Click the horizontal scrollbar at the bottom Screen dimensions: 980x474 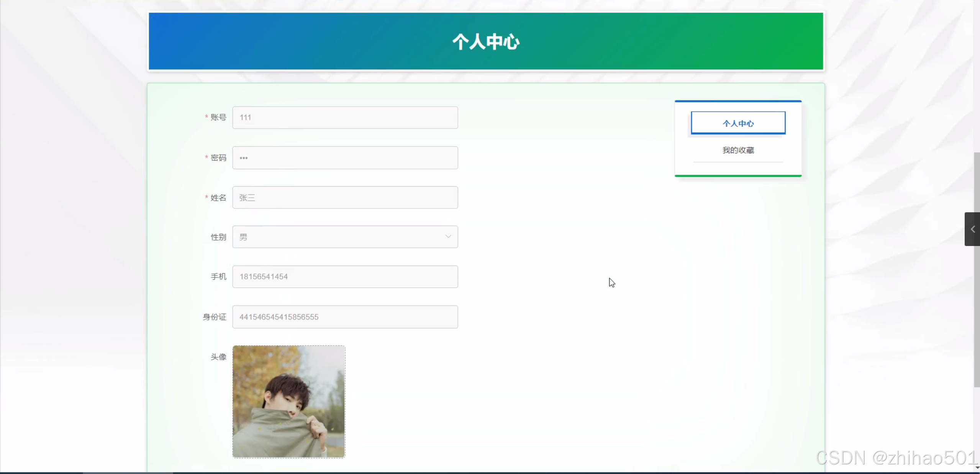[x=128, y=472]
